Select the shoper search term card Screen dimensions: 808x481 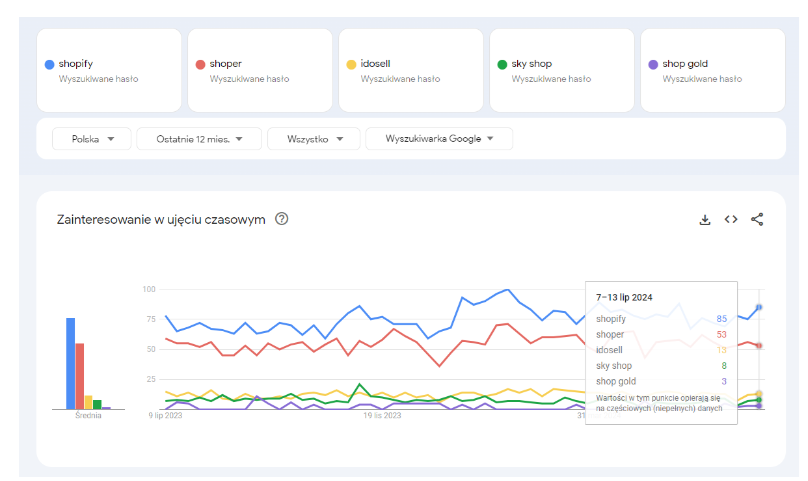[x=260, y=70]
